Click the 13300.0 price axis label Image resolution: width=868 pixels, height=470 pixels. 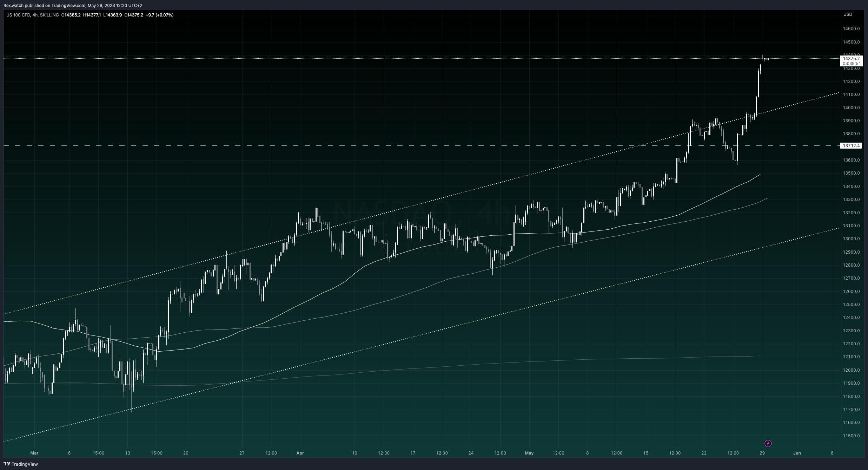(x=851, y=200)
